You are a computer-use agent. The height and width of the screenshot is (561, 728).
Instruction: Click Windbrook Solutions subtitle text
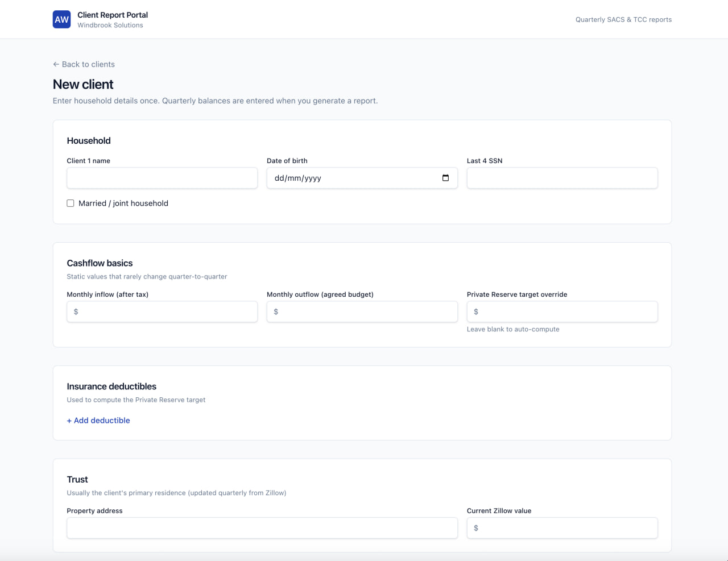110,25
